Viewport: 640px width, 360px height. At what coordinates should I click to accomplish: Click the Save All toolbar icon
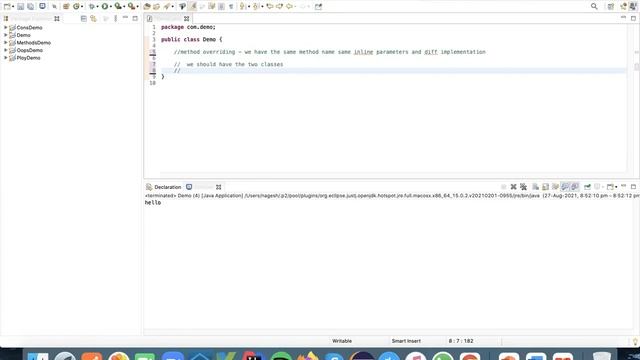[x=31, y=6]
